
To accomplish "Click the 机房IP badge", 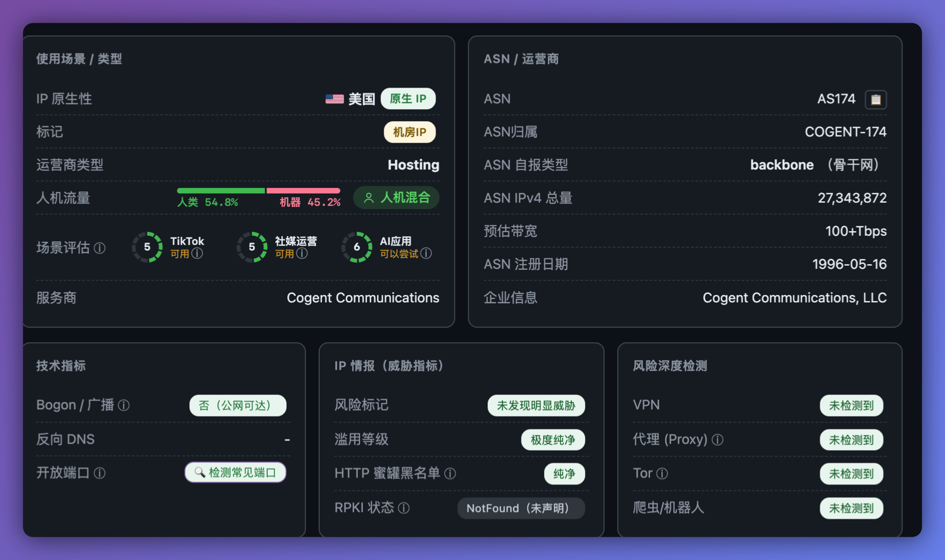I will 410,132.
